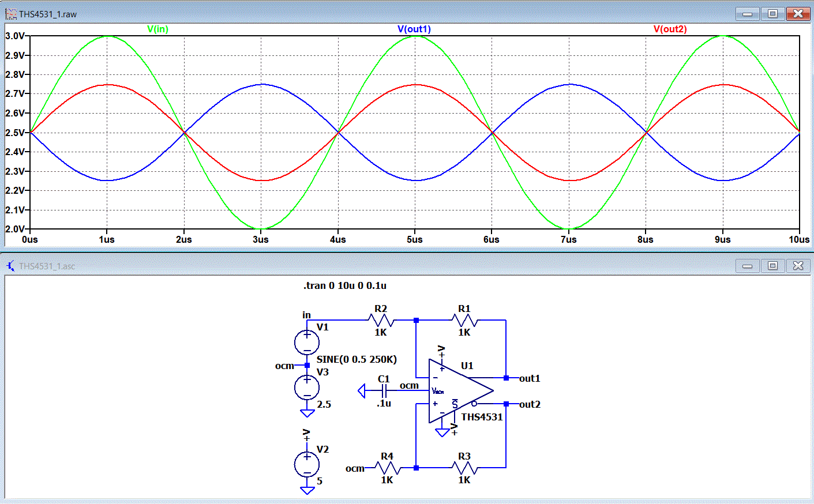The image size is (814, 504).
Task: Click the THS4531_1.asc window title
Action: (x=47, y=266)
